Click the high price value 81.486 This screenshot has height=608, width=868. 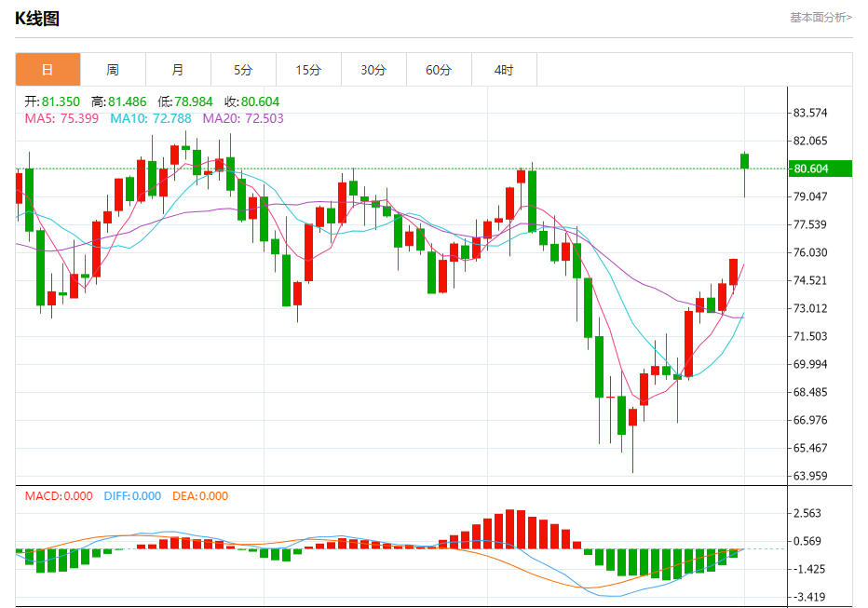pos(128,101)
